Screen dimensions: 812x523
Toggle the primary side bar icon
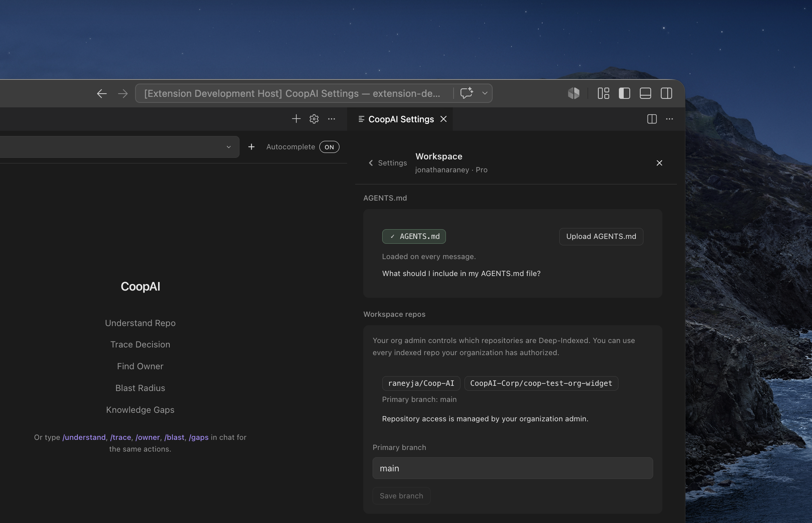(x=624, y=93)
